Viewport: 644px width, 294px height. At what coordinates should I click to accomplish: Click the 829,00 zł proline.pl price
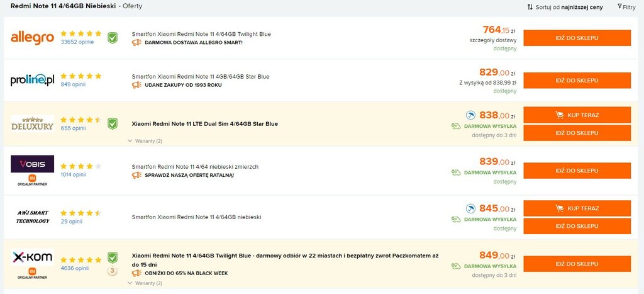(497, 72)
